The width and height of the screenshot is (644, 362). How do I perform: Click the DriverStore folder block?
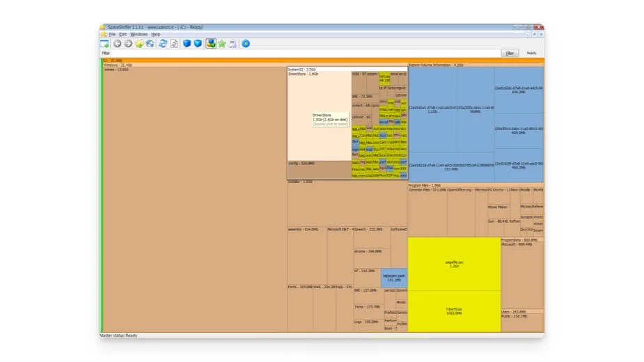click(319, 116)
